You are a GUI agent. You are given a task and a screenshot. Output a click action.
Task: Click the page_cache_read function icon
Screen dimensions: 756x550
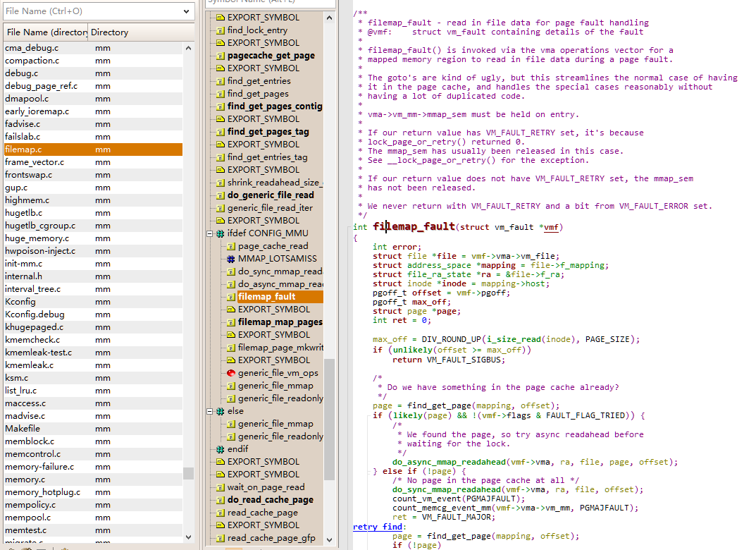point(231,246)
